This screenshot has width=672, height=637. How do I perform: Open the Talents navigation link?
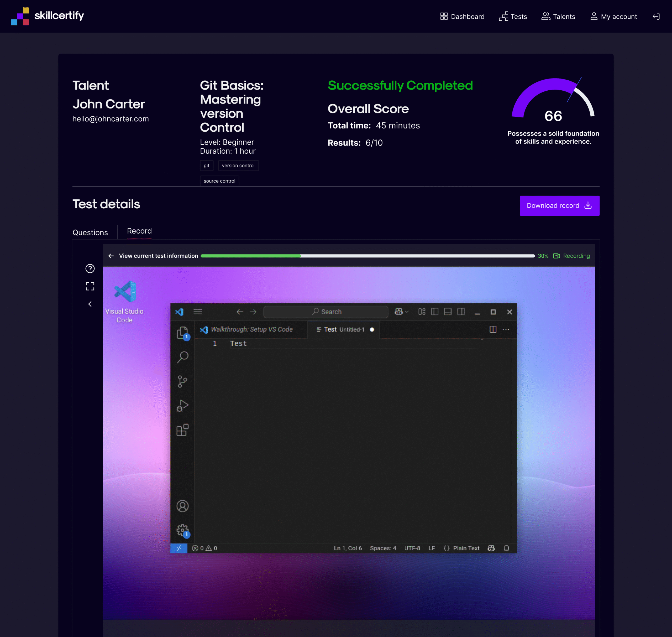click(x=558, y=16)
